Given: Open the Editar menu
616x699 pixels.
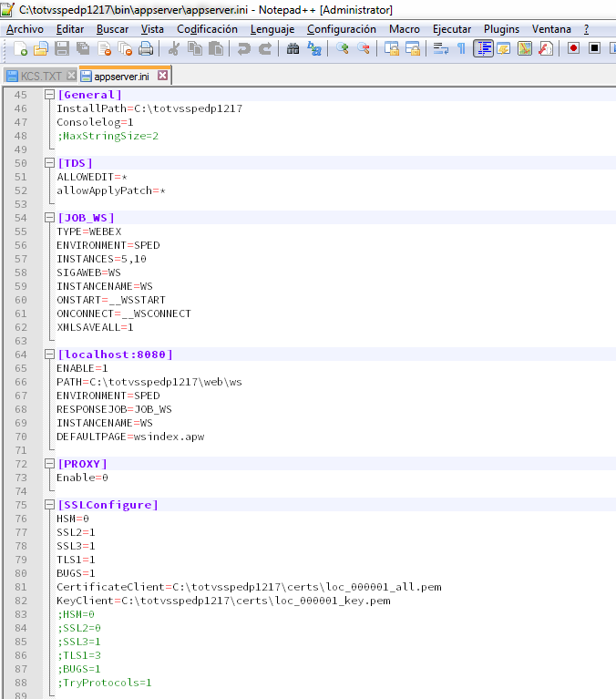Looking at the screenshot, I should click(70, 29).
